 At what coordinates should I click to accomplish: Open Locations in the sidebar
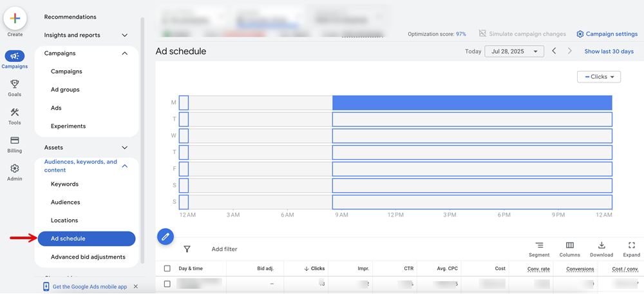pyautogui.click(x=64, y=220)
